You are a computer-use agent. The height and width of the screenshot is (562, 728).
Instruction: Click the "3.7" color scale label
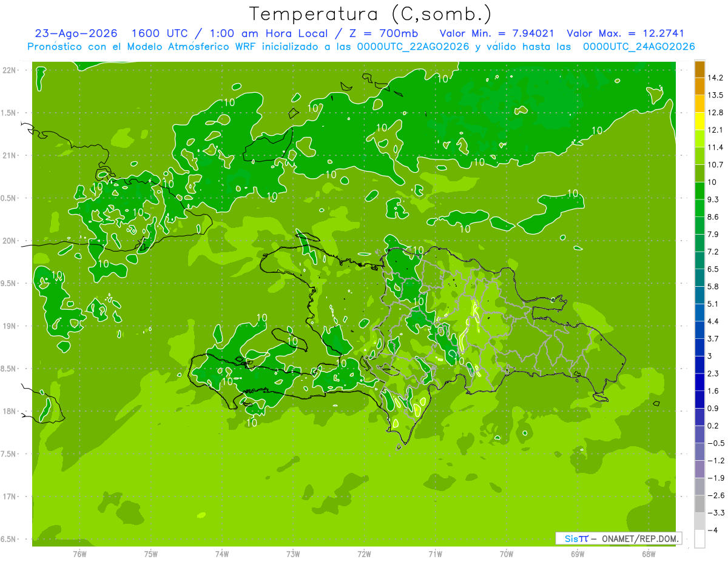click(713, 338)
